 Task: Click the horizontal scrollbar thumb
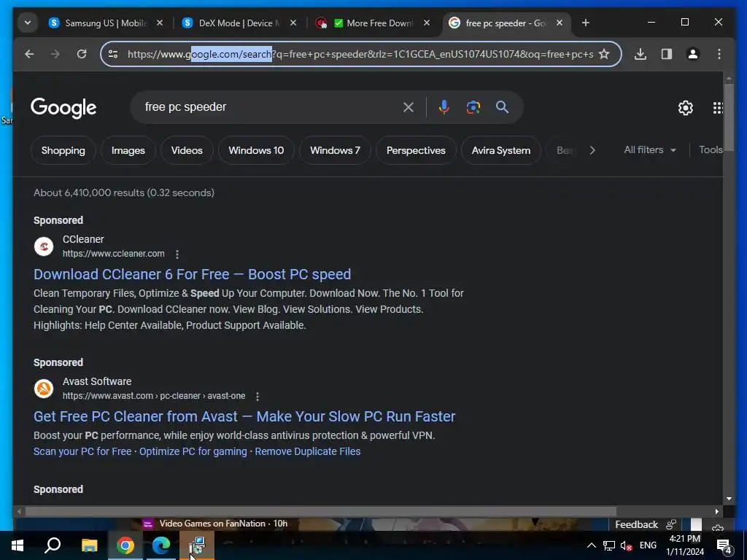coord(321,511)
